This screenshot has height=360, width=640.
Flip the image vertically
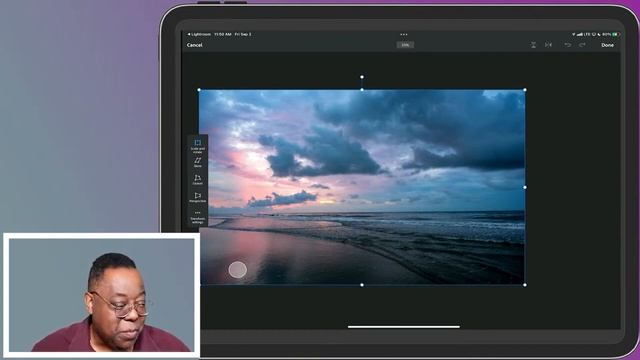[533, 45]
